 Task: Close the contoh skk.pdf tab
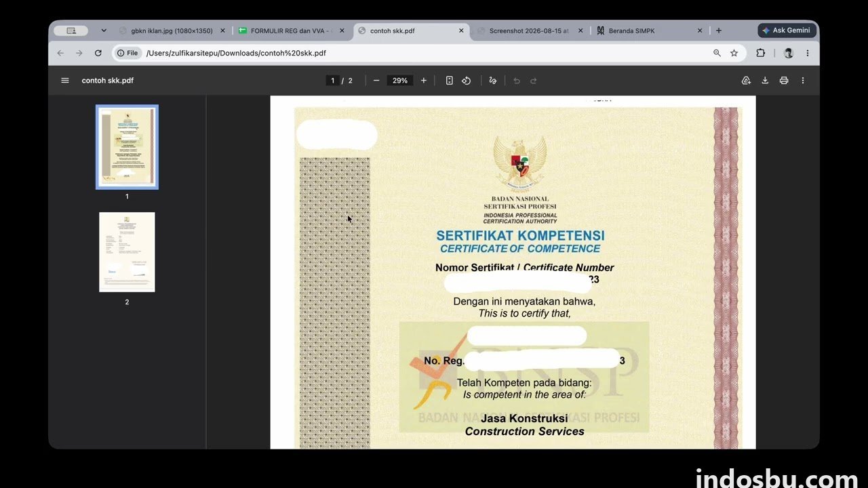point(461,30)
